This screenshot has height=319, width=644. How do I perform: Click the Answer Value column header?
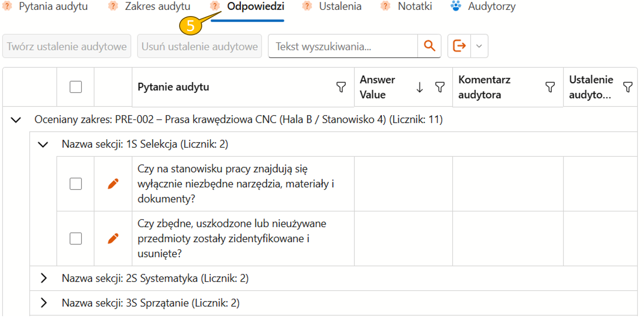(x=378, y=87)
